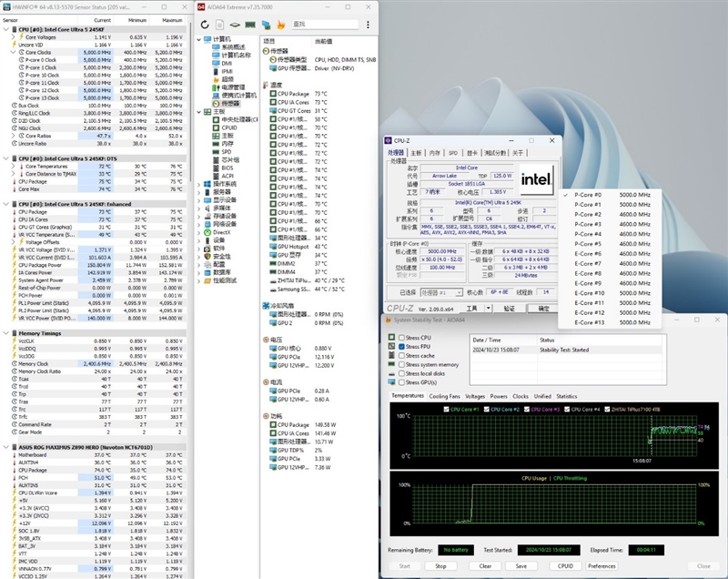Collapse the 计算机 node in AIDA64 tree
The height and width of the screenshot is (579, 728).
tap(198, 39)
